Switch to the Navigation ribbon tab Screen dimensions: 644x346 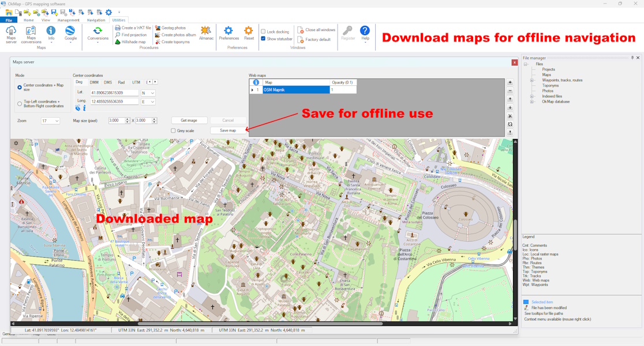pos(96,20)
